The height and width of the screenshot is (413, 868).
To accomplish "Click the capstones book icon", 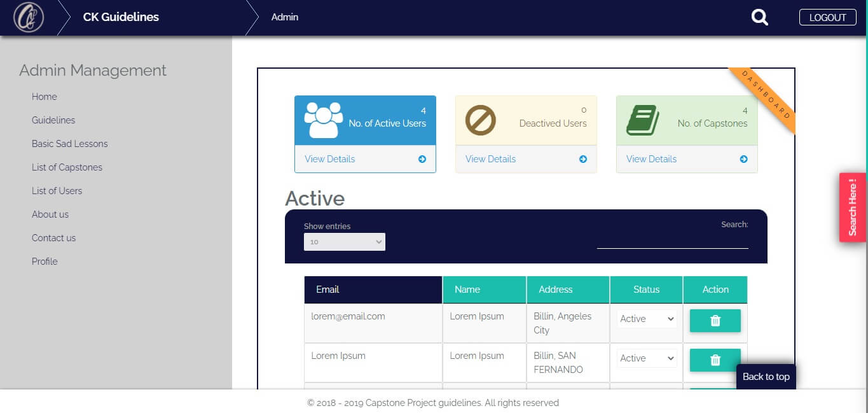I will pyautogui.click(x=643, y=120).
